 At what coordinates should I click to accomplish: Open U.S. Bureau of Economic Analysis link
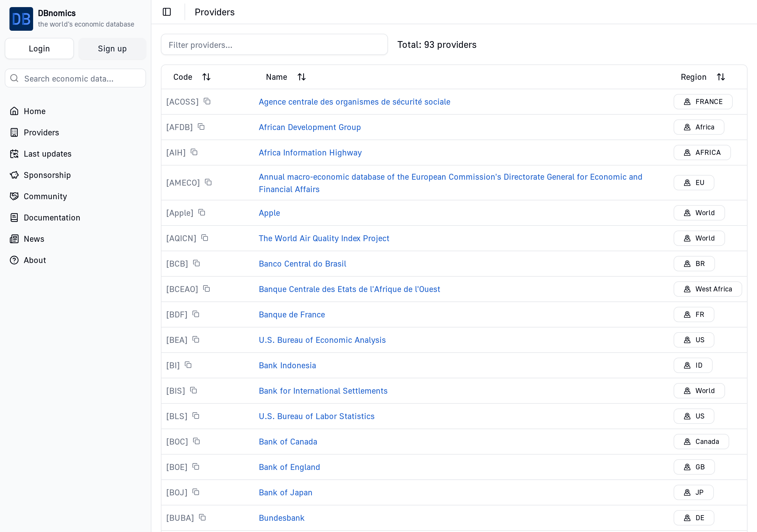click(x=322, y=340)
